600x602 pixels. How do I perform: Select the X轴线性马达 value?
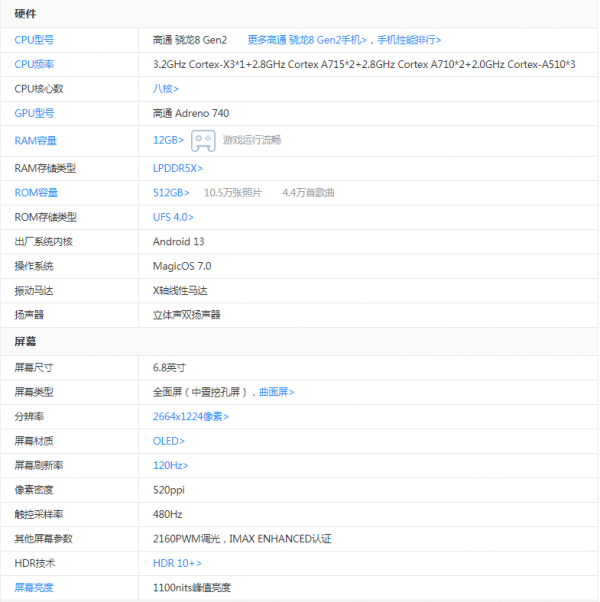point(180,291)
